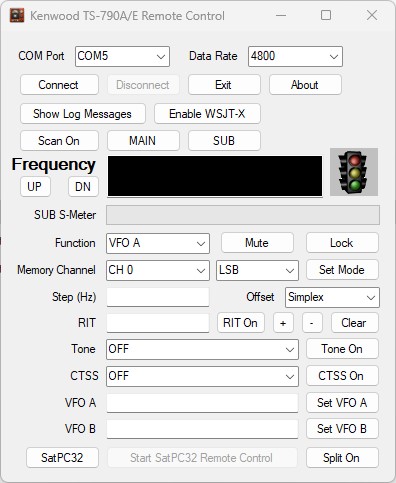The image size is (396, 483).
Task: Click the VFO B frequency field
Action: [202, 429]
